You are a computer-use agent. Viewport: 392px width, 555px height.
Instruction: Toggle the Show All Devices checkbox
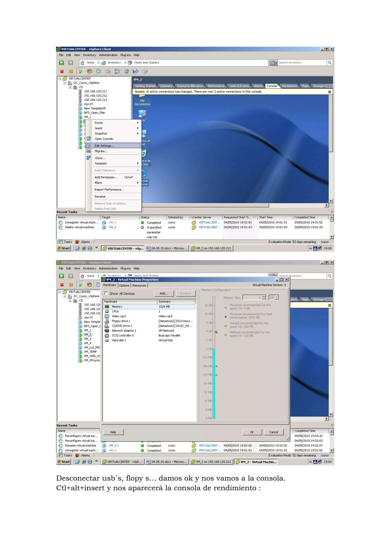point(106,293)
